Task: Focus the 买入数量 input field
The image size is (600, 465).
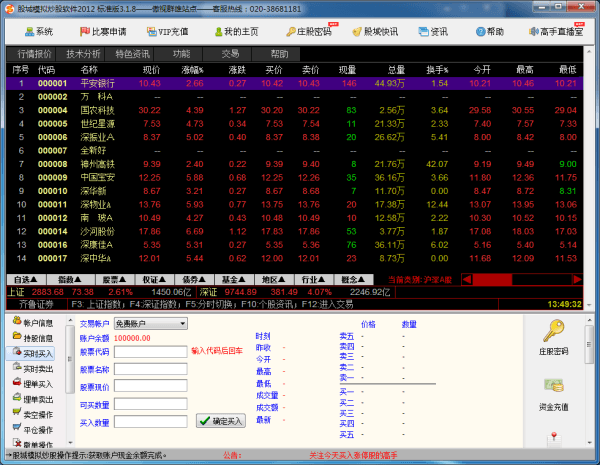Action: (x=151, y=421)
